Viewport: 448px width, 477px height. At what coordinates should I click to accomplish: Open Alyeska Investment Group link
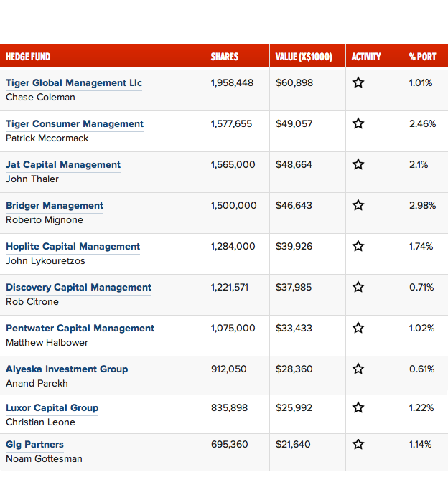pos(67,369)
